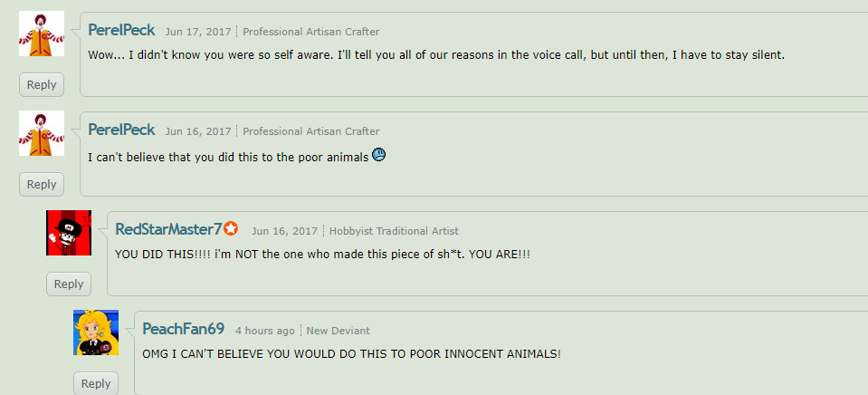Open PerelPeck's avatar on the Jun 16 comment
This screenshot has height=395, width=868.
point(42,133)
